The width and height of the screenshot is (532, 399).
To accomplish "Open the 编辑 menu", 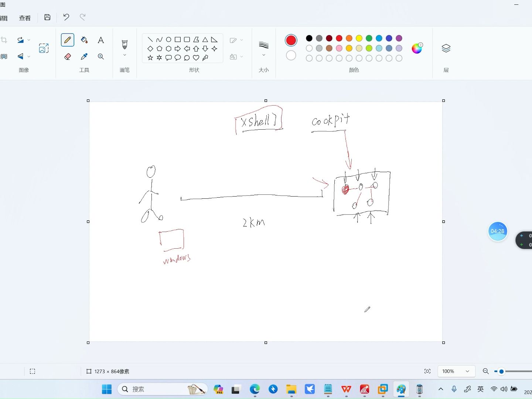I will pos(4,18).
